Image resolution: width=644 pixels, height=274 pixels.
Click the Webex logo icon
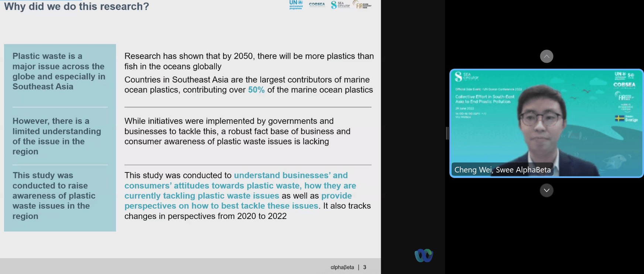pos(424,255)
